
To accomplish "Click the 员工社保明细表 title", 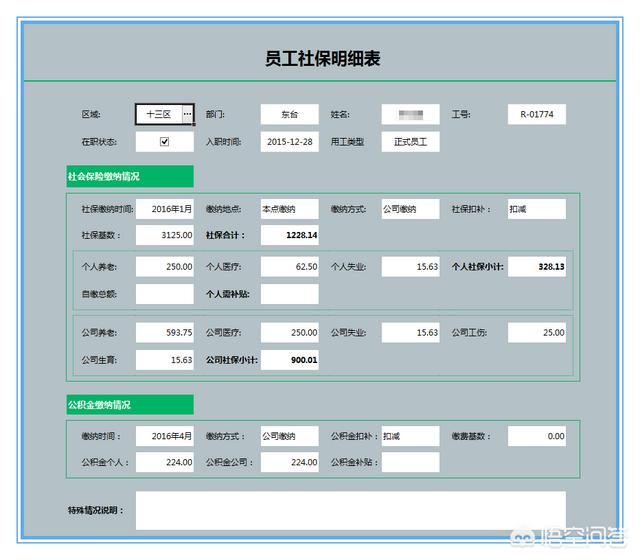I will [322, 58].
